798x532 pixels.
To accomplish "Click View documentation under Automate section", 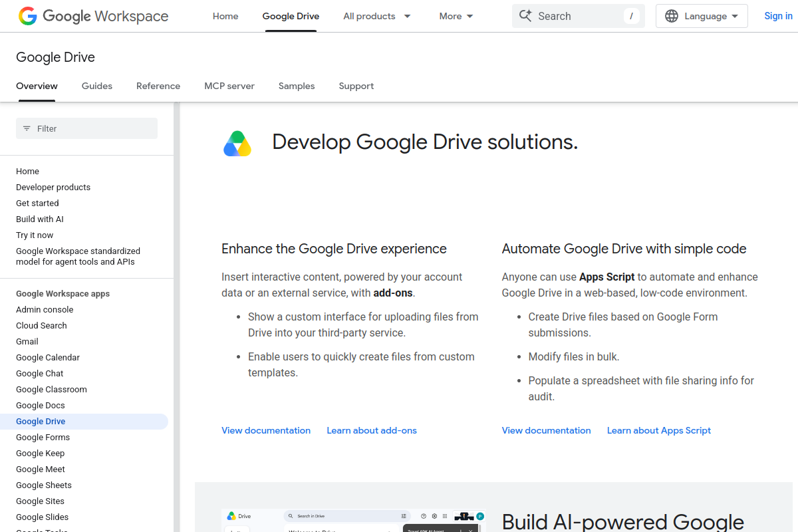I will tap(546, 430).
